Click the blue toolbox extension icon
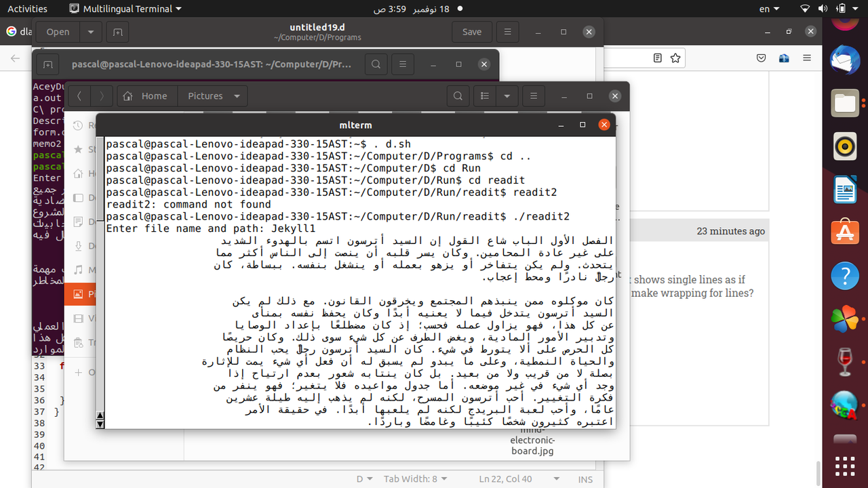Viewport: 868px width, 488px height. tap(784, 59)
